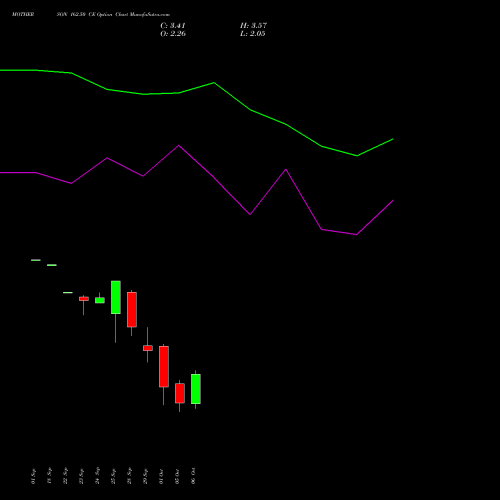Click the '23 Sep' date axis label

tap(81, 476)
